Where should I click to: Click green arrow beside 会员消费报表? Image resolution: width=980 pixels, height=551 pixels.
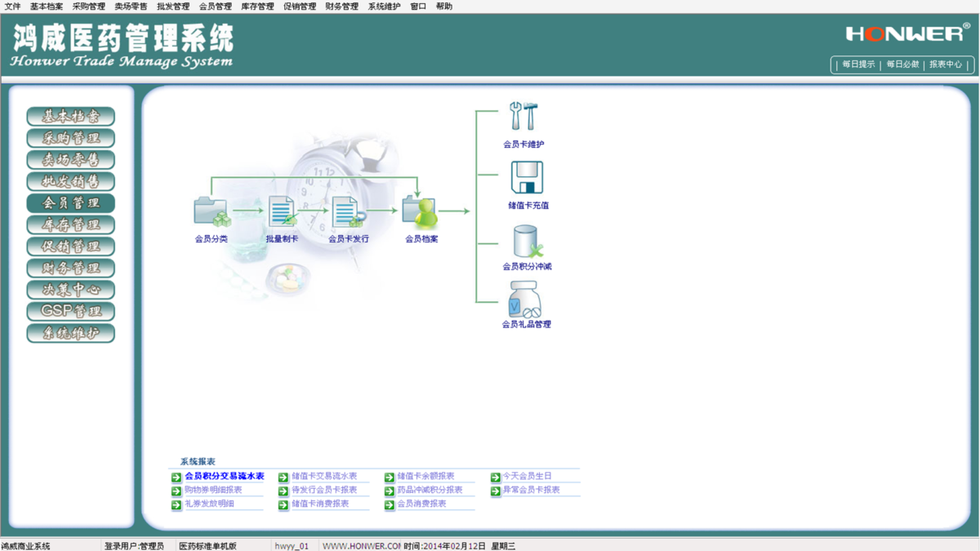click(x=390, y=504)
